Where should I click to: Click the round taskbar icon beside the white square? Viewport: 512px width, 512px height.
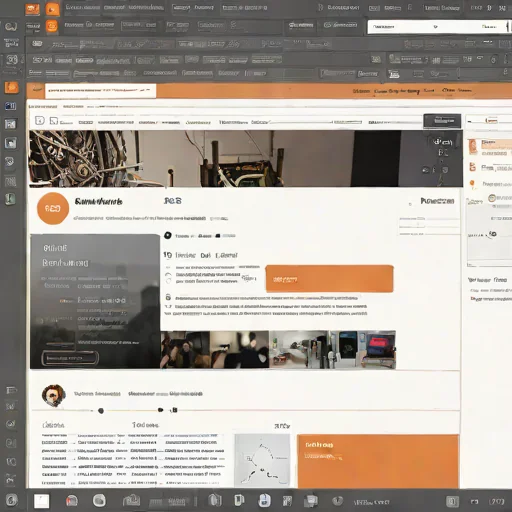click(x=99, y=500)
